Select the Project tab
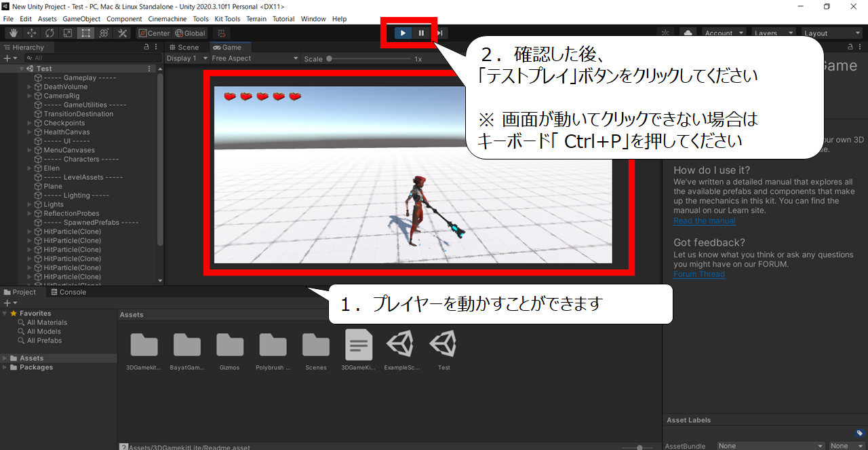868x450 pixels. click(20, 292)
